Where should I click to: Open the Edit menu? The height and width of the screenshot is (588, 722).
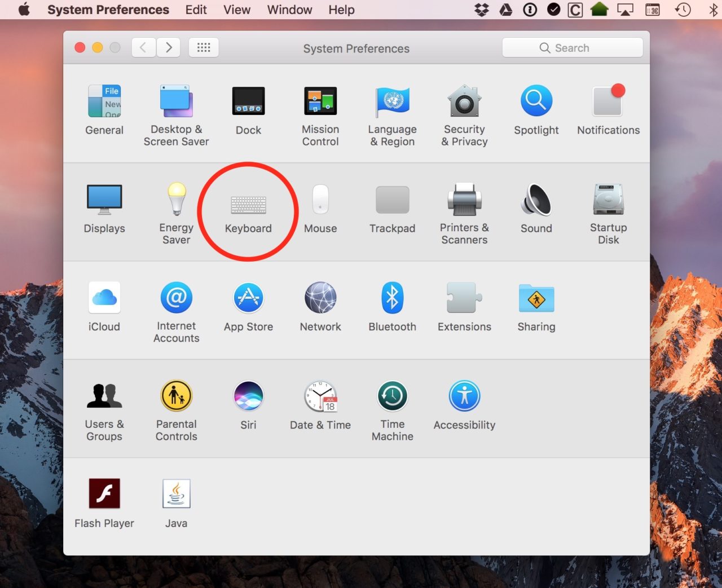pos(196,10)
